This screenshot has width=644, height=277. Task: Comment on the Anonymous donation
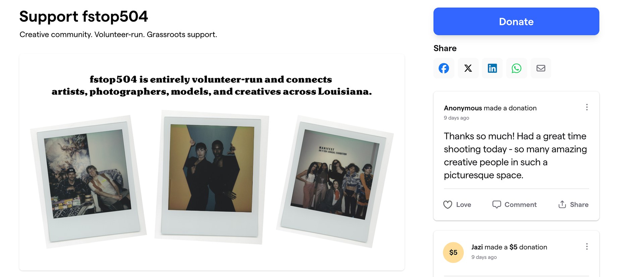tap(515, 205)
